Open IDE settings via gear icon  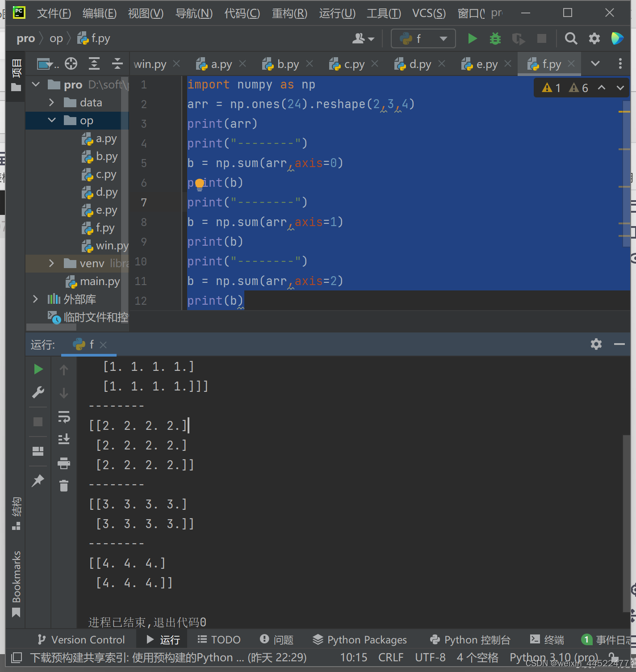coord(594,38)
